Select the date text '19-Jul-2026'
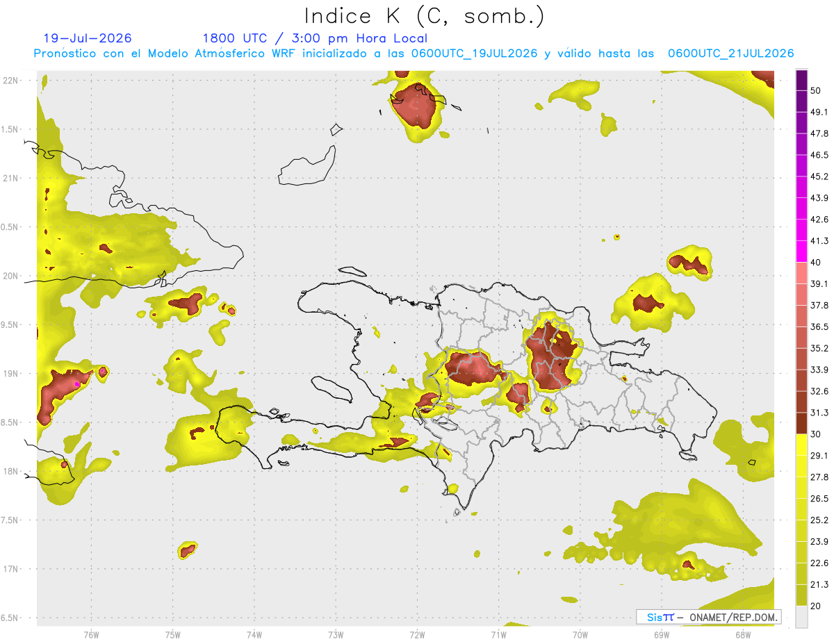Screen dimensions: 834x644 (88, 38)
